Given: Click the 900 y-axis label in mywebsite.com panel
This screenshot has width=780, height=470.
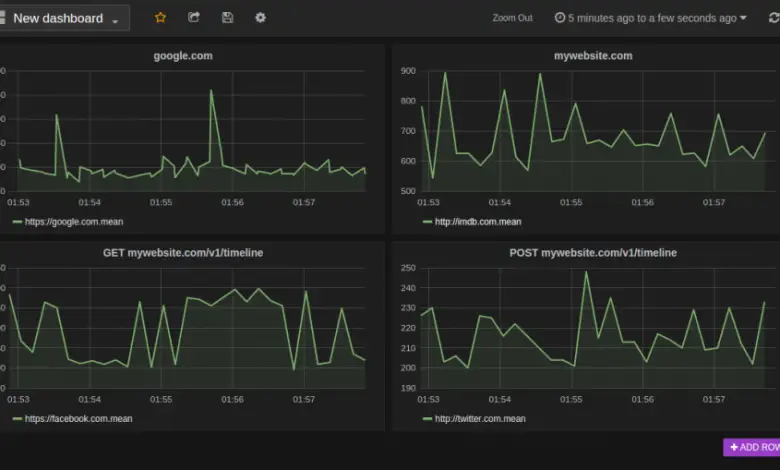Looking at the screenshot, I should 408,71.
